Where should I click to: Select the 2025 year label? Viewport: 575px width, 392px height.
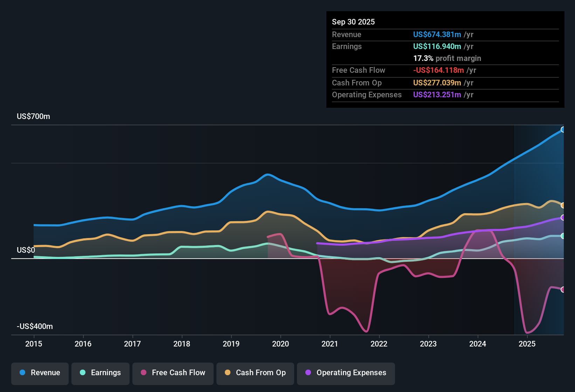tap(528, 344)
